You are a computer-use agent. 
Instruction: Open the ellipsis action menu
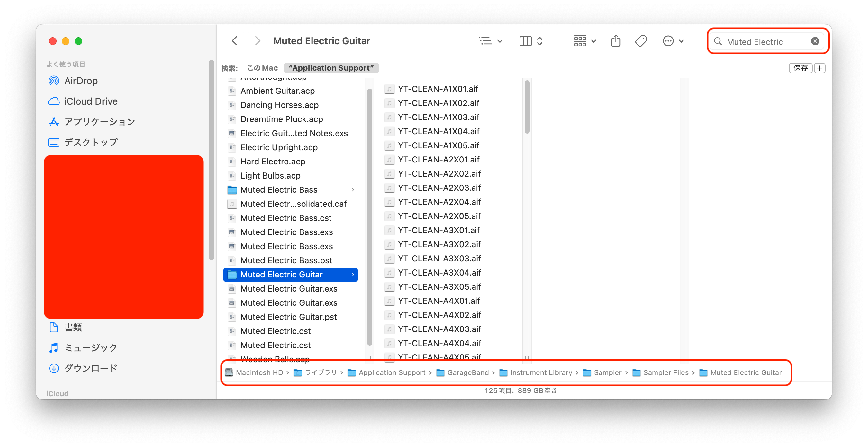coord(673,41)
